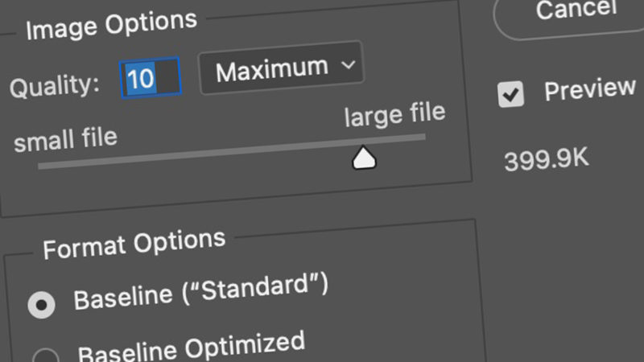Uncheck the Preview checkbox
This screenshot has width=644, height=362.
[510, 94]
